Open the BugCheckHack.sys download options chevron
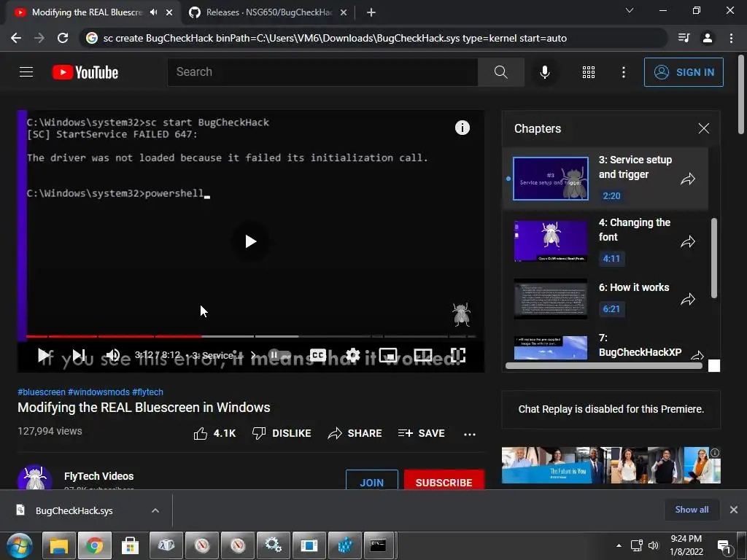 point(155,510)
